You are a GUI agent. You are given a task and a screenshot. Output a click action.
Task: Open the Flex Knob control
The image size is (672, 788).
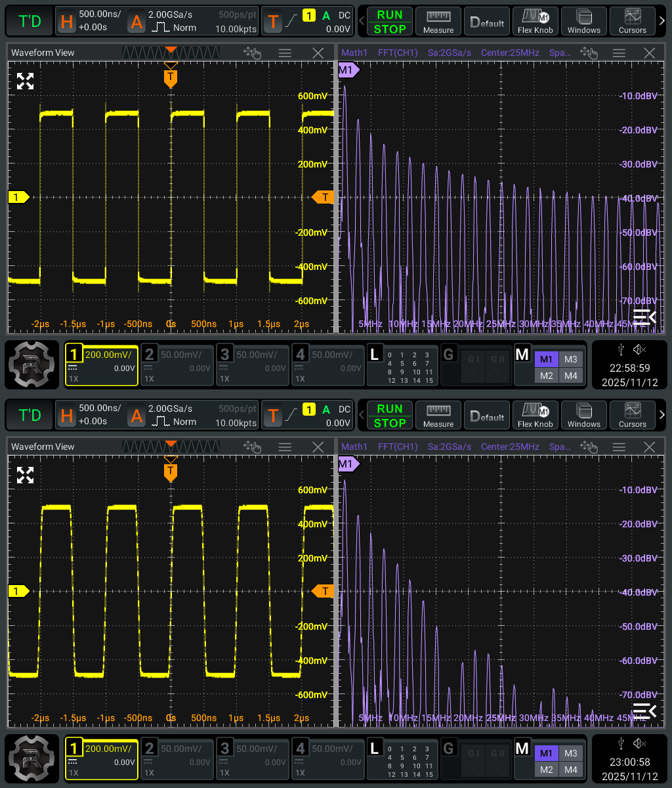point(535,21)
